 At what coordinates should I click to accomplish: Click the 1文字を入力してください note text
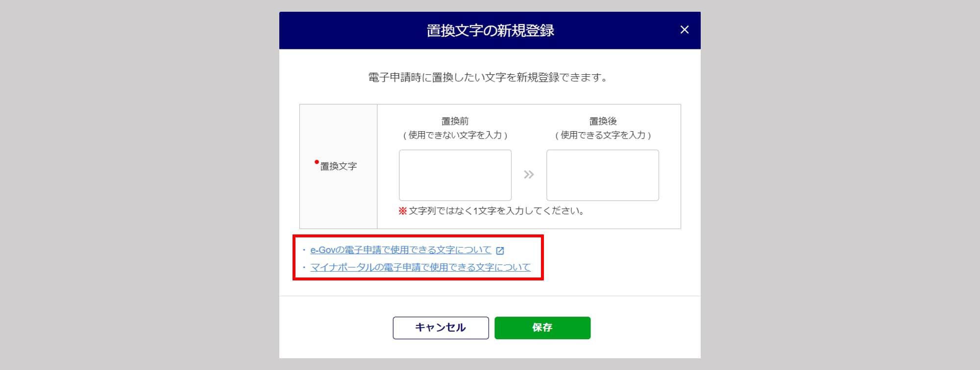pos(496,211)
